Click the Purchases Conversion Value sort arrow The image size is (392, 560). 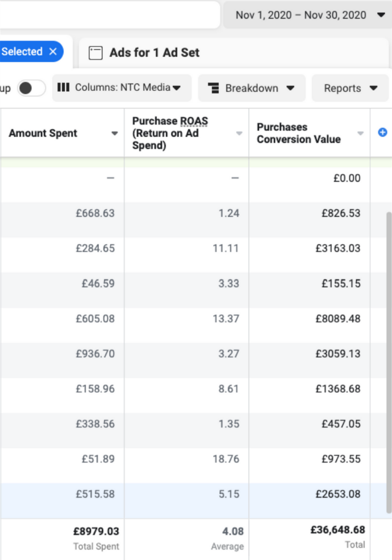pos(360,134)
